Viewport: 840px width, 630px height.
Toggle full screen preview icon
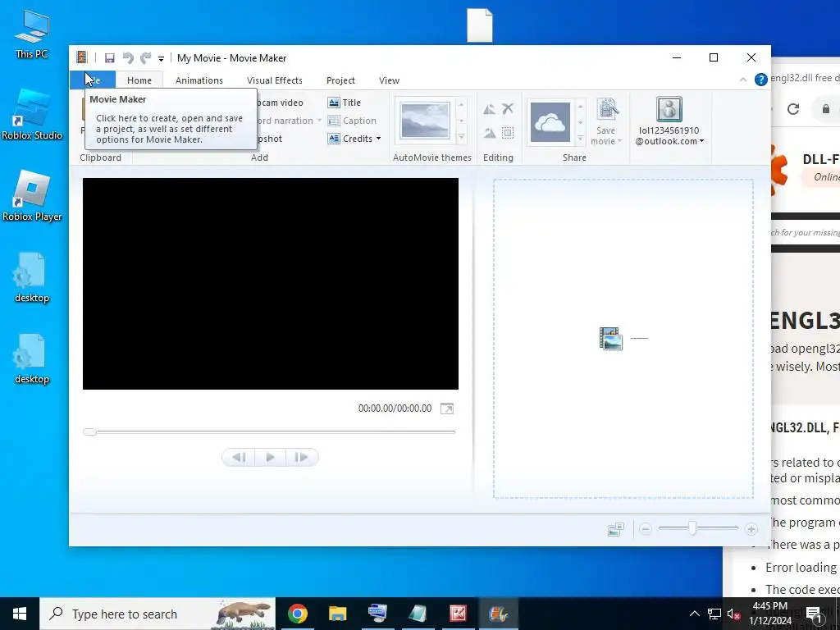coord(447,409)
